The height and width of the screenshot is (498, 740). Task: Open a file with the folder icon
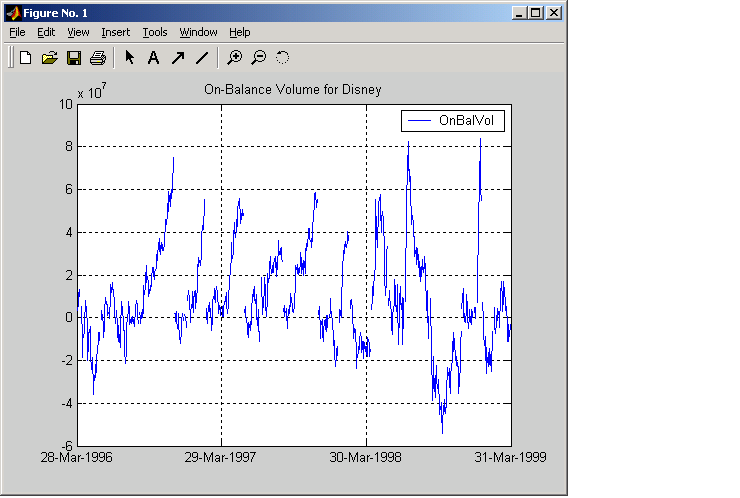tap(50, 58)
